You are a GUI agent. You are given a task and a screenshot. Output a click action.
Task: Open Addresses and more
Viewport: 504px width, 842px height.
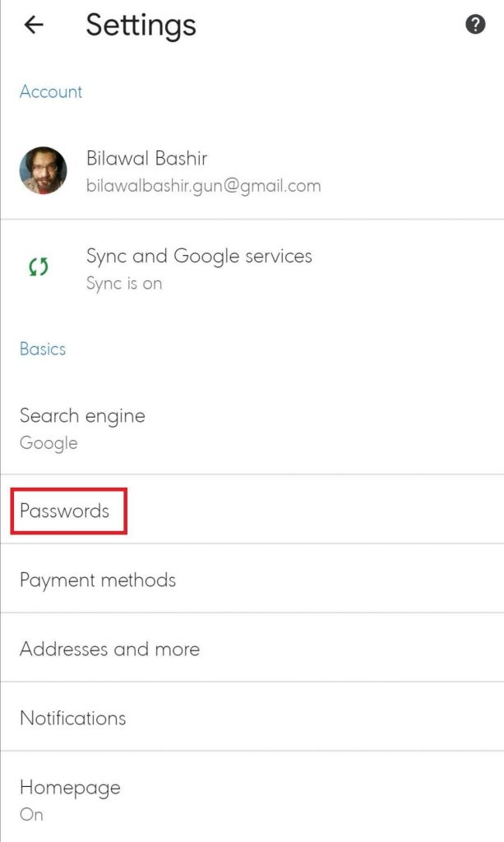109,649
